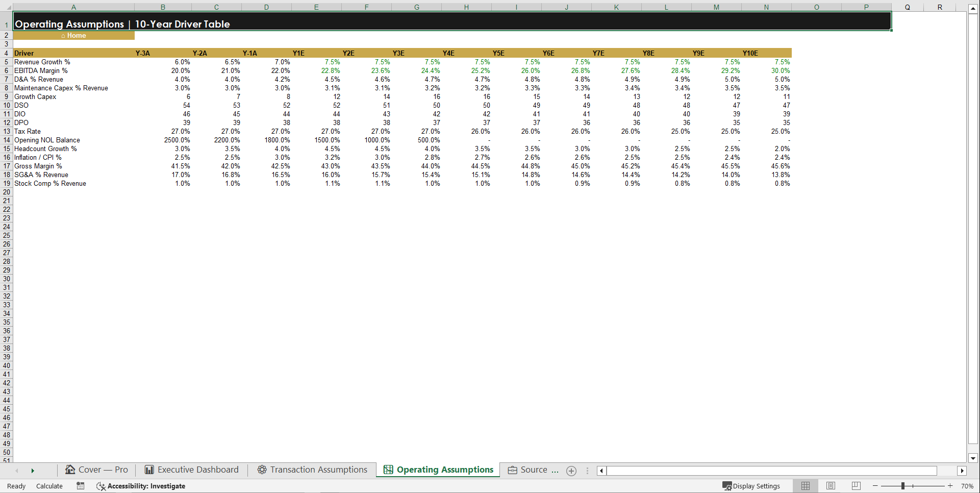Open the Transaction Assumptions tab
Image resolution: width=980 pixels, height=493 pixels.
[x=312, y=470]
